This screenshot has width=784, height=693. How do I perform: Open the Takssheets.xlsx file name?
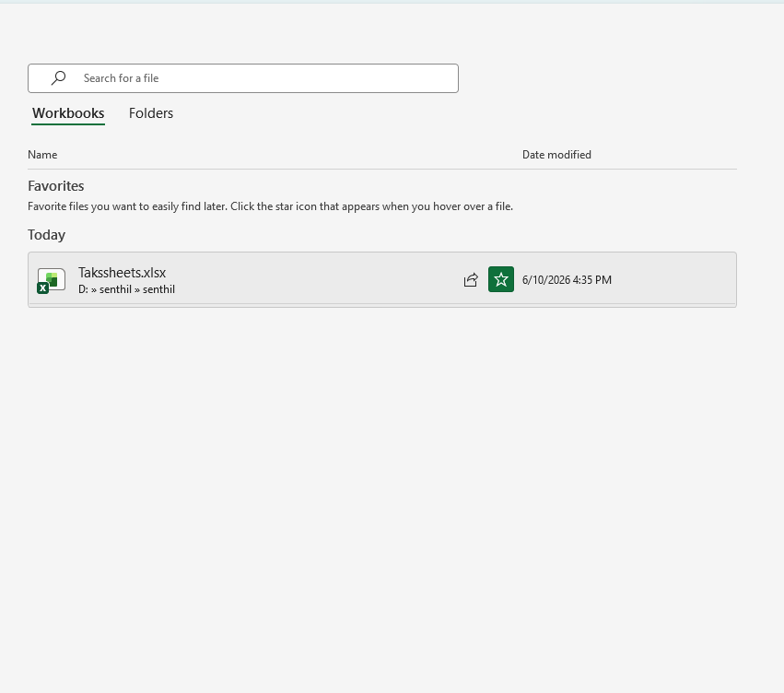pyautogui.click(x=122, y=273)
